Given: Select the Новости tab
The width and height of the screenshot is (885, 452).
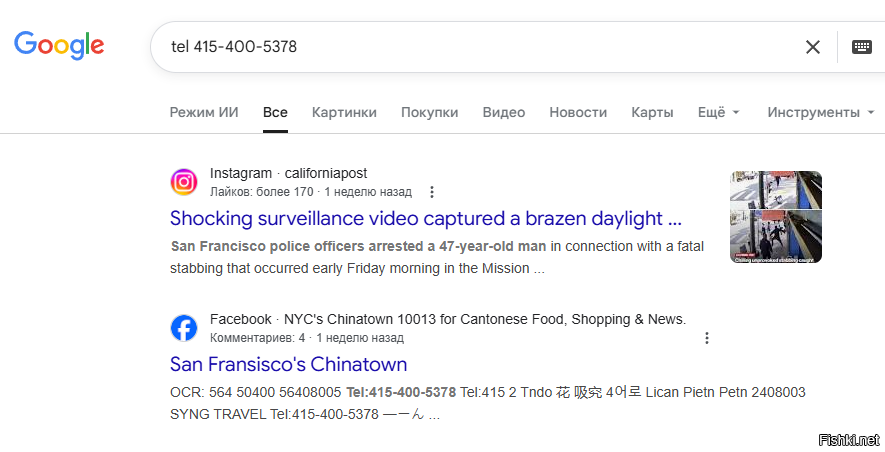Looking at the screenshot, I should [x=578, y=112].
